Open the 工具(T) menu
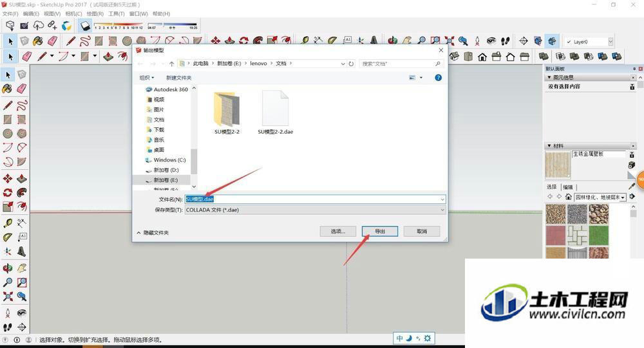Image resolution: width=644 pixels, height=348 pixels. coord(116,14)
